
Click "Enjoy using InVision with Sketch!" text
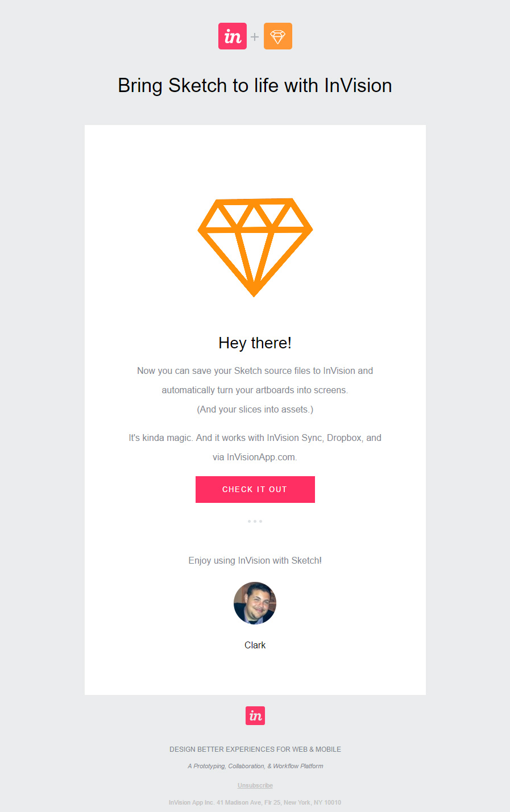point(255,560)
